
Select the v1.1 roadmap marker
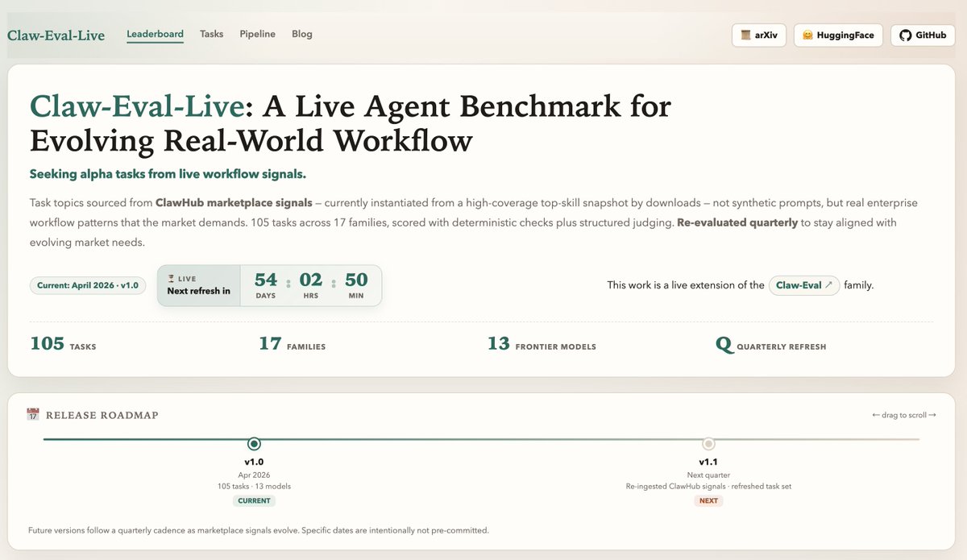pyautogui.click(x=708, y=444)
